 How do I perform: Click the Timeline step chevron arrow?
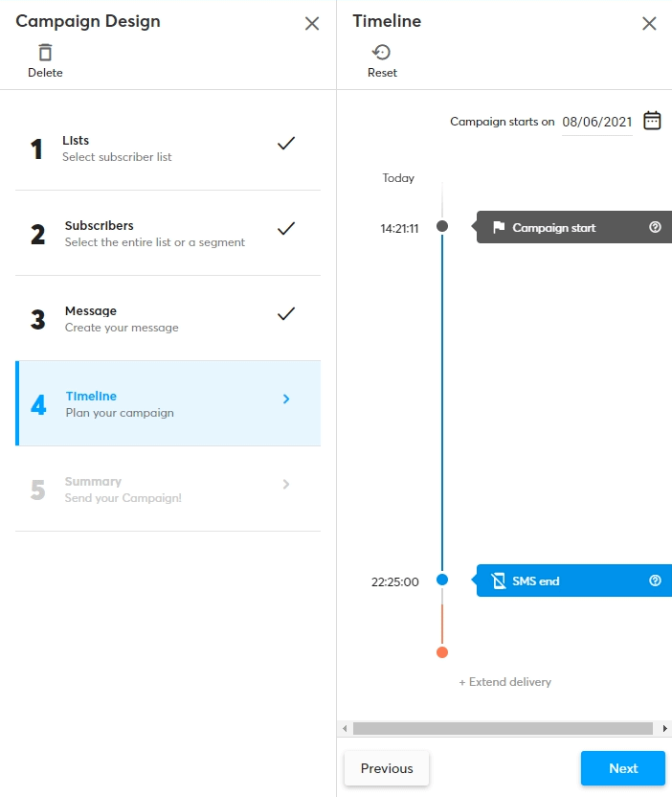[x=286, y=398]
